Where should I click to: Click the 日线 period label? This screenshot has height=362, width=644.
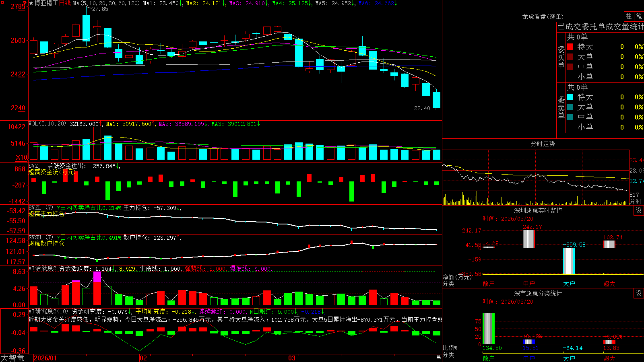click(x=65, y=3)
